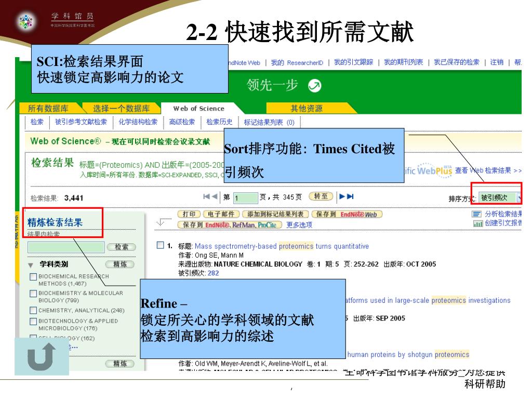
Task: Open 高级检索 sub-tab
Action: (x=182, y=122)
